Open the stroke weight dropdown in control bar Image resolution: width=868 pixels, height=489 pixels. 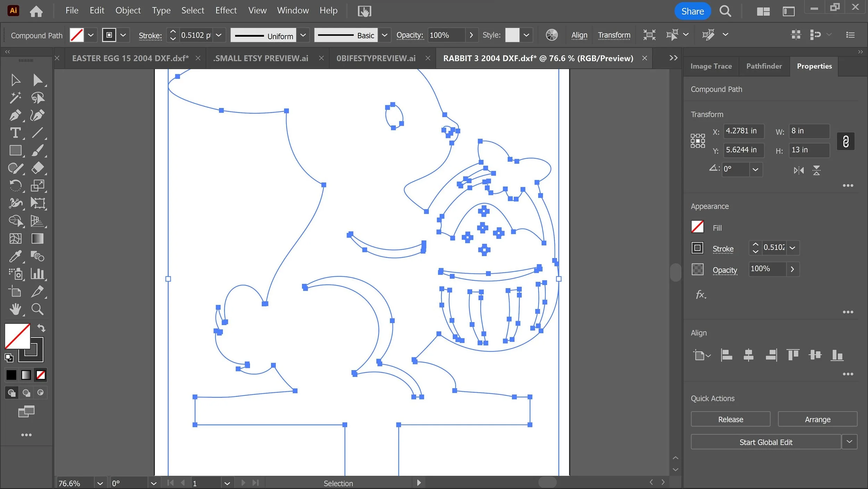pyautogui.click(x=219, y=35)
